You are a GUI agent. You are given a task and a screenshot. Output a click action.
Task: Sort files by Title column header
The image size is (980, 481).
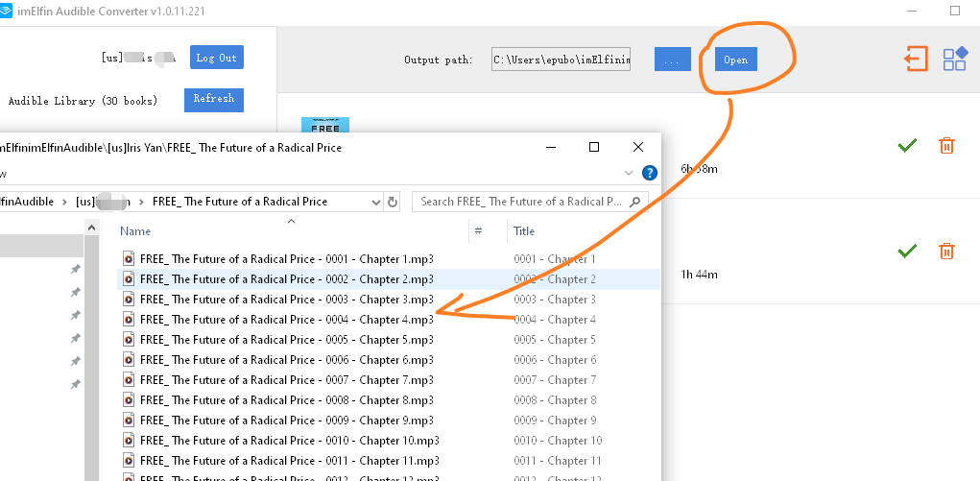524,231
